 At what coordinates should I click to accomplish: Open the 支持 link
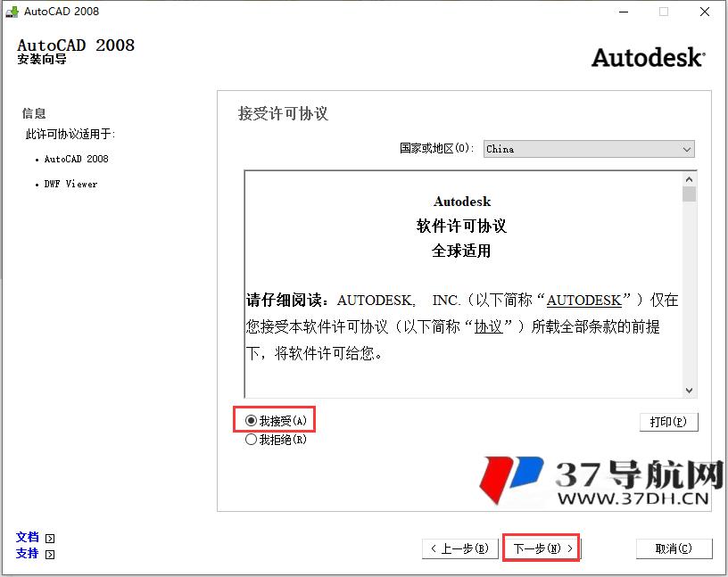pos(28,554)
